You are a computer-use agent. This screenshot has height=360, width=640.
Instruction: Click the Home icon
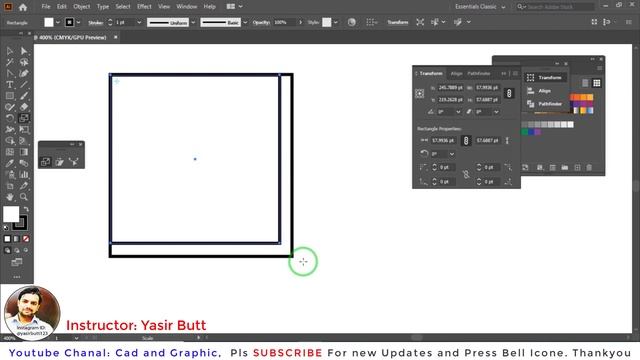pos(23,7)
